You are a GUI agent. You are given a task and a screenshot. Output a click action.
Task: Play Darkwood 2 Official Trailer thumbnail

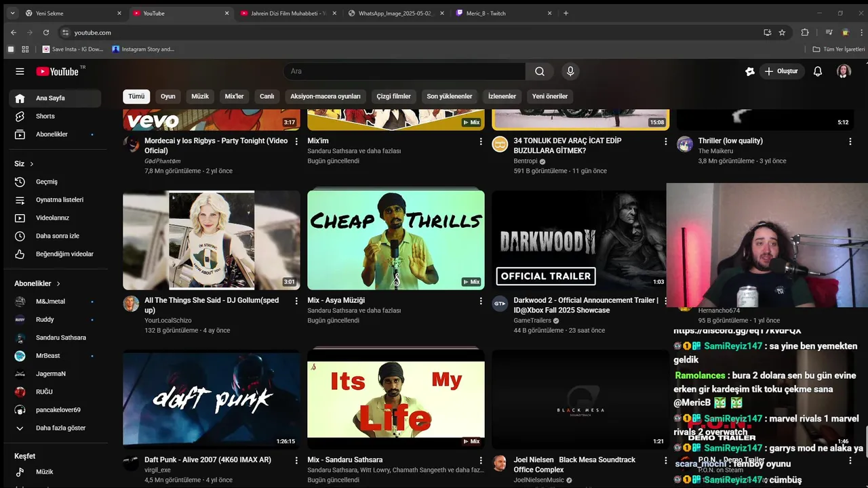579,240
